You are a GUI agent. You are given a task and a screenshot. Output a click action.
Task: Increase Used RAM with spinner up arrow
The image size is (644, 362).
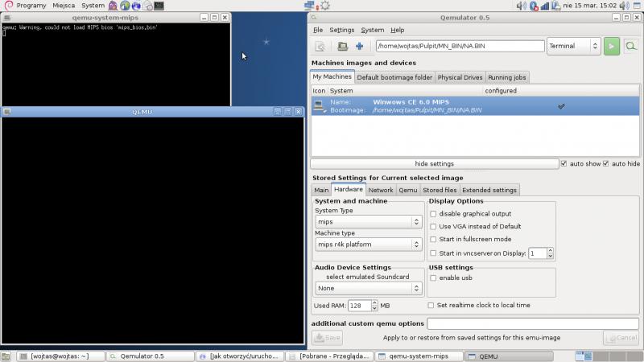pyautogui.click(x=374, y=302)
